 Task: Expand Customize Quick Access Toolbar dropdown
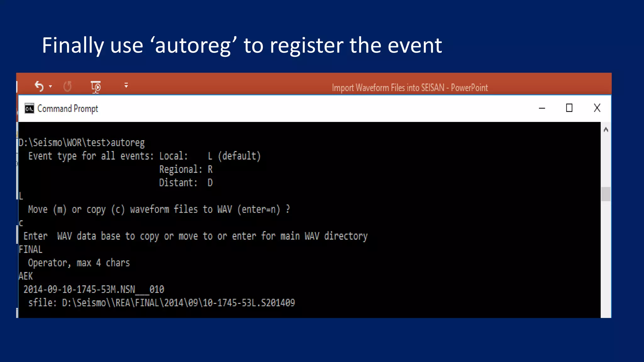[126, 85]
